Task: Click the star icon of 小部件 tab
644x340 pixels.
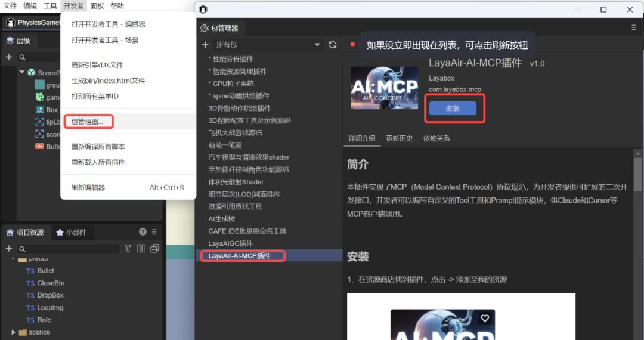Action: [60, 233]
